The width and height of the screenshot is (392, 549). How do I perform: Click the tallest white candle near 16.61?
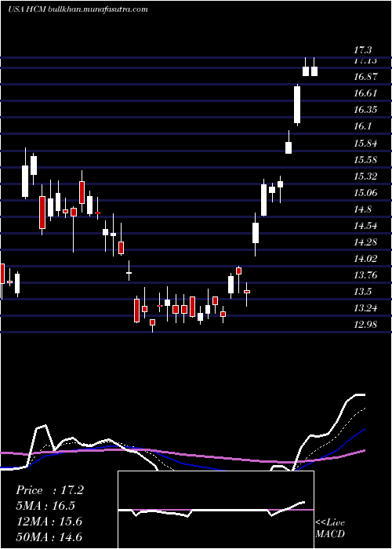pos(297,105)
